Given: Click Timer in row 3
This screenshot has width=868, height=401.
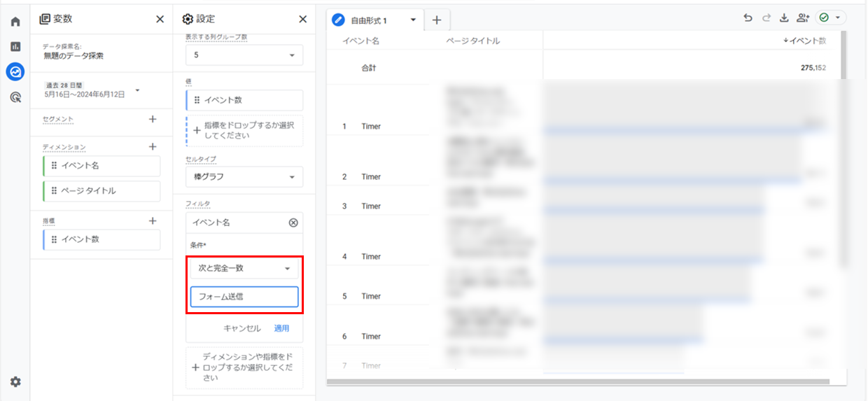Looking at the screenshot, I should coord(371,206).
